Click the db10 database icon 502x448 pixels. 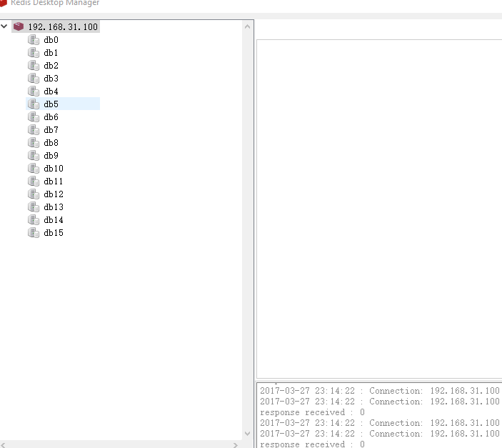click(x=34, y=168)
